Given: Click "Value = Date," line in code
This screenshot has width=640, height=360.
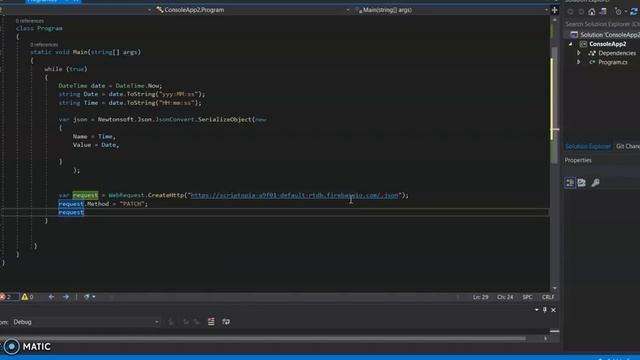Looking at the screenshot, I should pyautogui.click(x=96, y=145).
